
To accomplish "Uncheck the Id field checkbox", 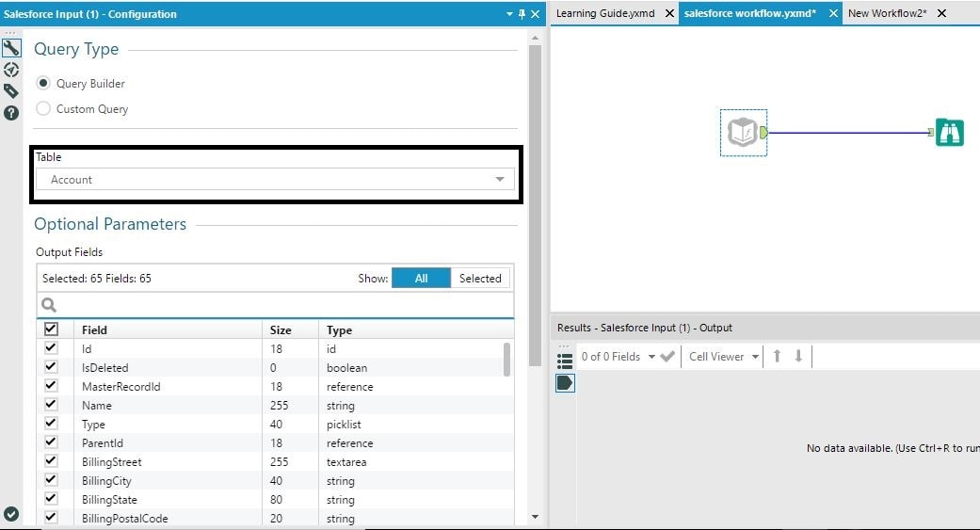I will click(51, 348).
